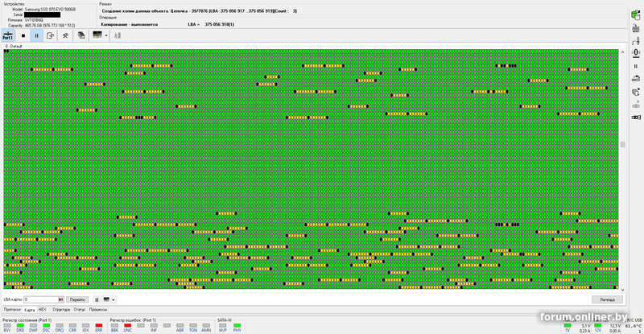Expand the map options dropdown arrow in bottom bar
The width and height of the screenshot is (644, 334).
[x=114, y=300]
